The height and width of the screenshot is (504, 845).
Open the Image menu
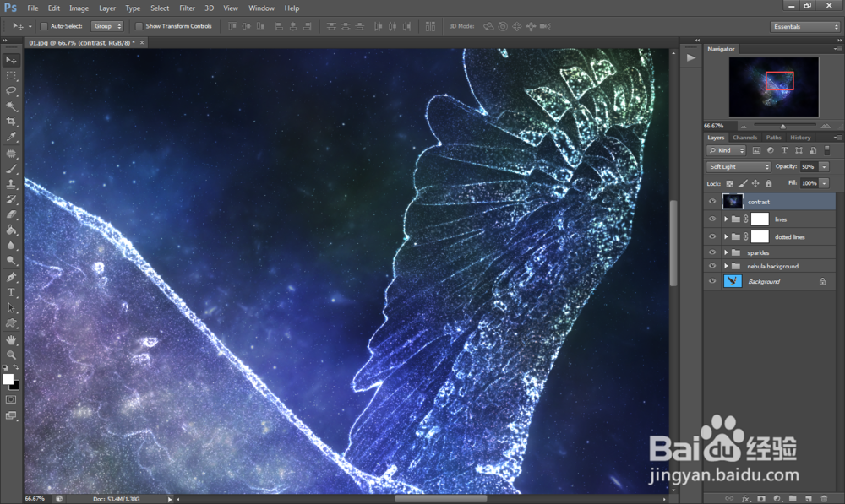click(79, 8)
